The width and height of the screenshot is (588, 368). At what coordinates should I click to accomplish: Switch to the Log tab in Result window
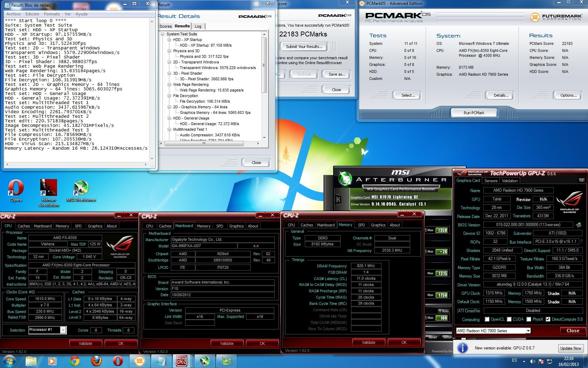click(198, 26)
